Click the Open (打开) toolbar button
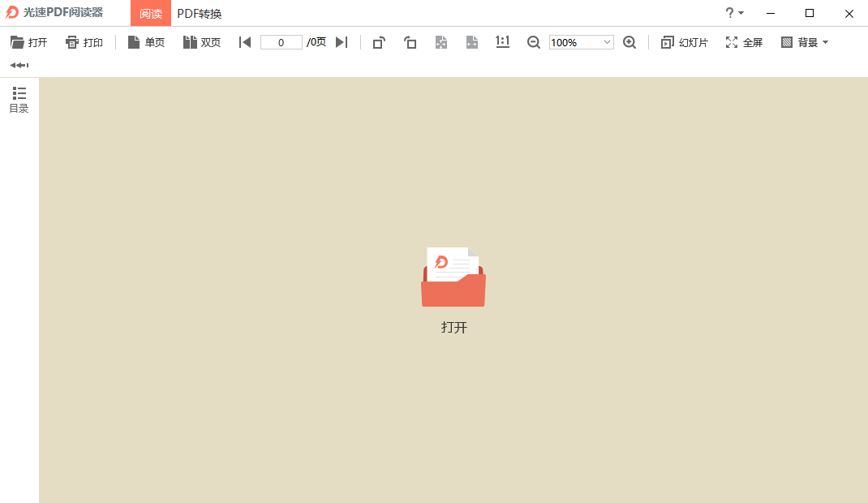 coord(28,42)
